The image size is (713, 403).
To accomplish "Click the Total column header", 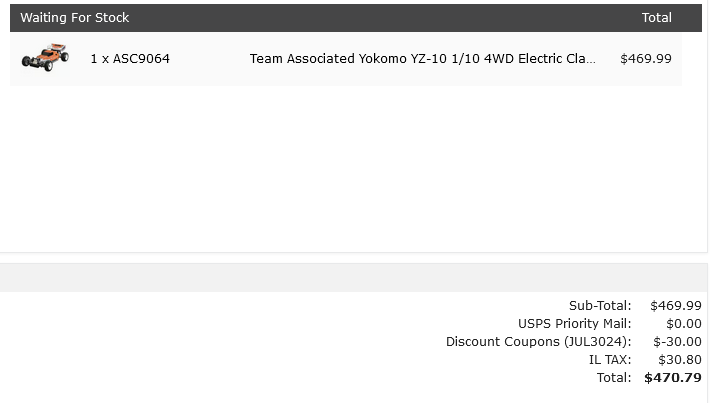I will 657,18.
